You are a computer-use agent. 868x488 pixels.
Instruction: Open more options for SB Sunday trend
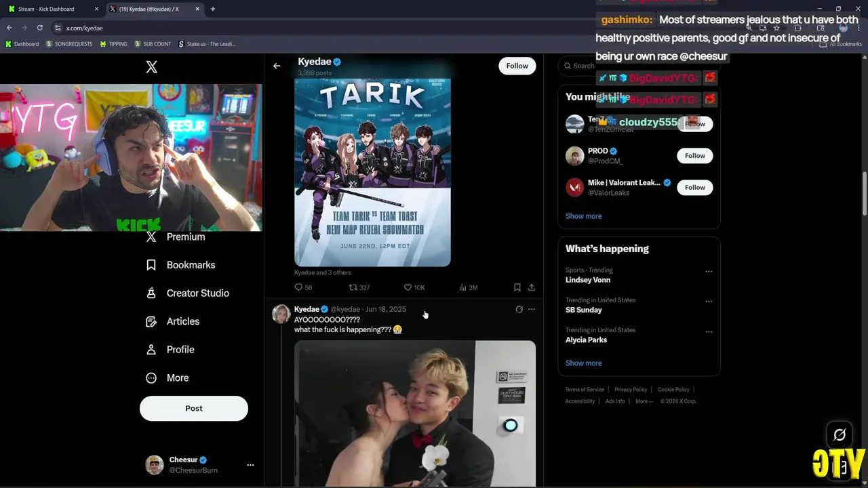point(709,302)
